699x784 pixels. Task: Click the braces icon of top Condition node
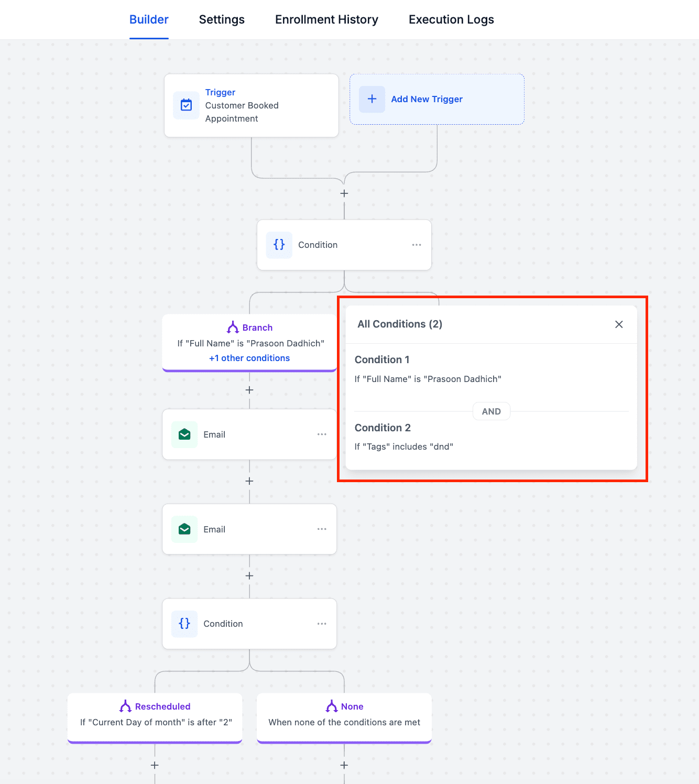pos(279,245)
